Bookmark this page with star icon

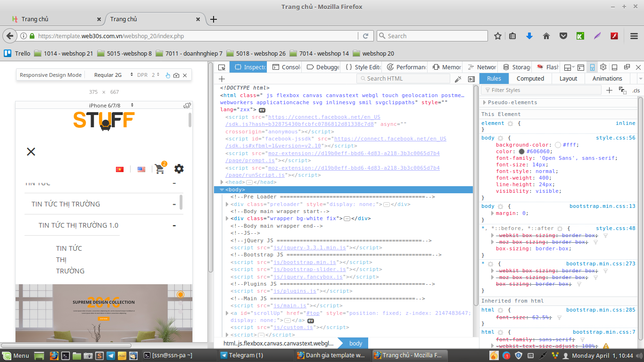(x=498, y=36)
